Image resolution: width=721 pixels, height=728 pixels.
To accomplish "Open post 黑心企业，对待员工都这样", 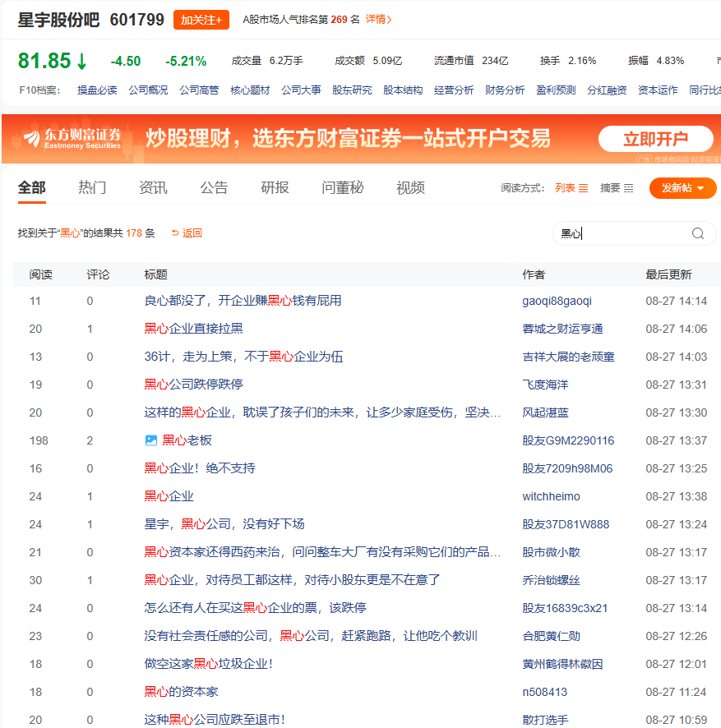I will [292, 580].
